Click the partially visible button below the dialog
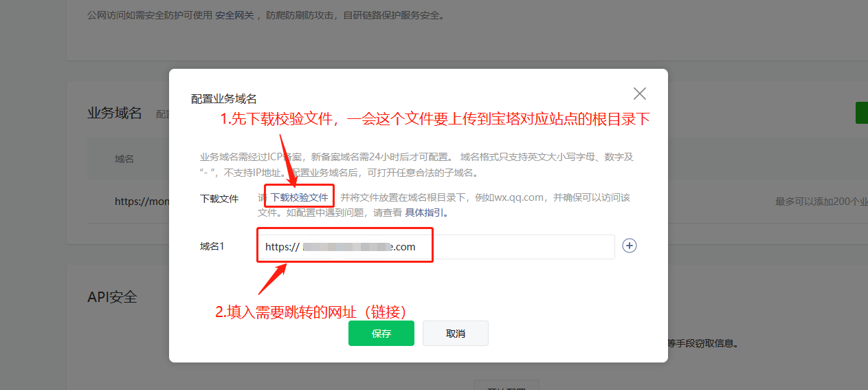This screenshot has height=390, width=868. tap(507, 384)
